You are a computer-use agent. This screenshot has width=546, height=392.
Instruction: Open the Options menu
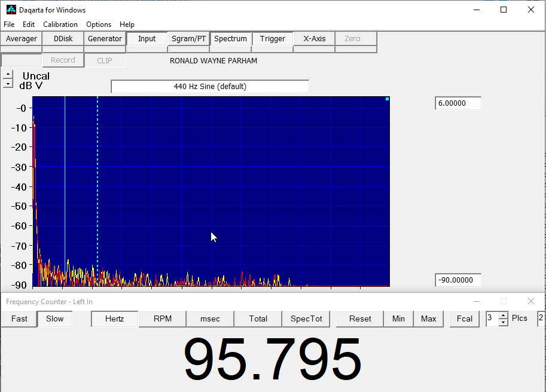(x=99, y=24)
